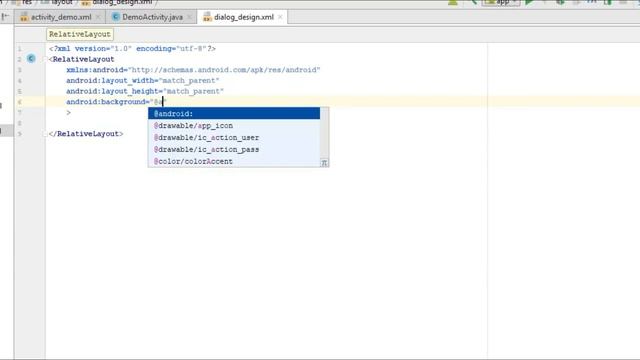Click the android:layout_width attribute line
Screen dimensions: 640x360
[143, 80]
